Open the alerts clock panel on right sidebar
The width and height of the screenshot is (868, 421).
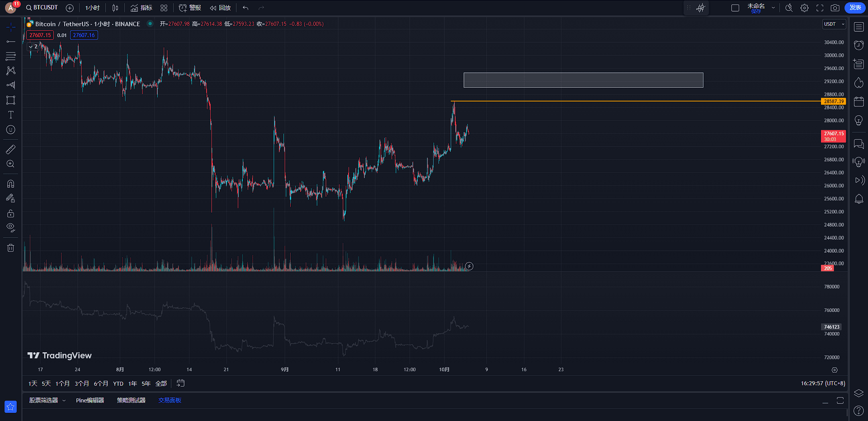(858, 45)
